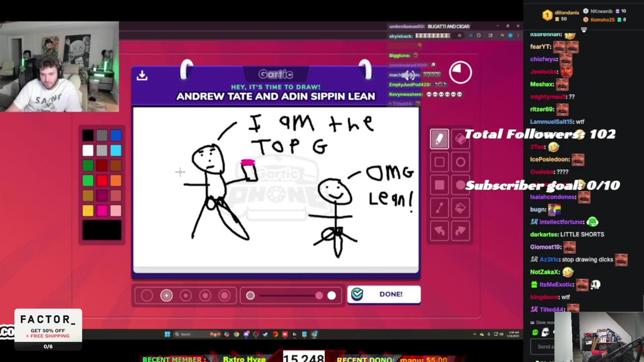Image resolution: width=644 pixels, height=362 pixels.
Task: Click username intellectfortune in chat
Action: pos(561,222)
